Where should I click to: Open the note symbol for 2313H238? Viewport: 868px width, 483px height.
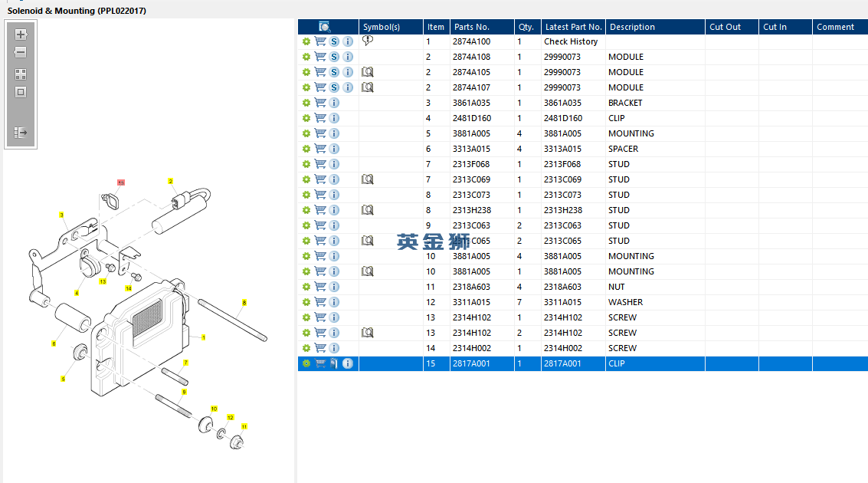coord(368,210)
